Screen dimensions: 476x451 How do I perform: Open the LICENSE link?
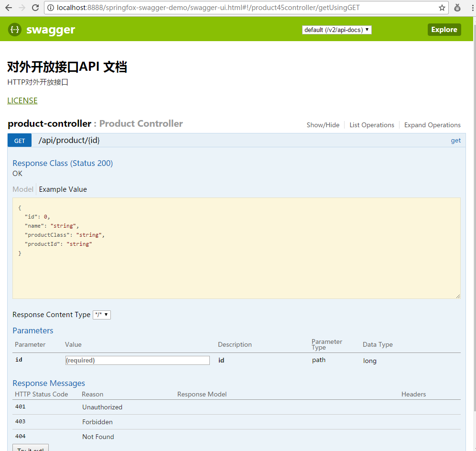[22, 100]
